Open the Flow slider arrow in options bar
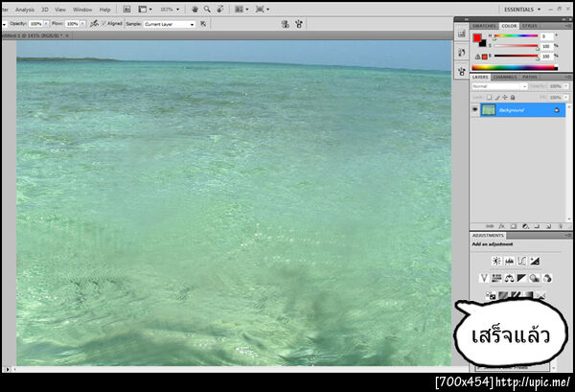Image resolution: width=575 pixels, height=392 pixels. click(82, 24)
